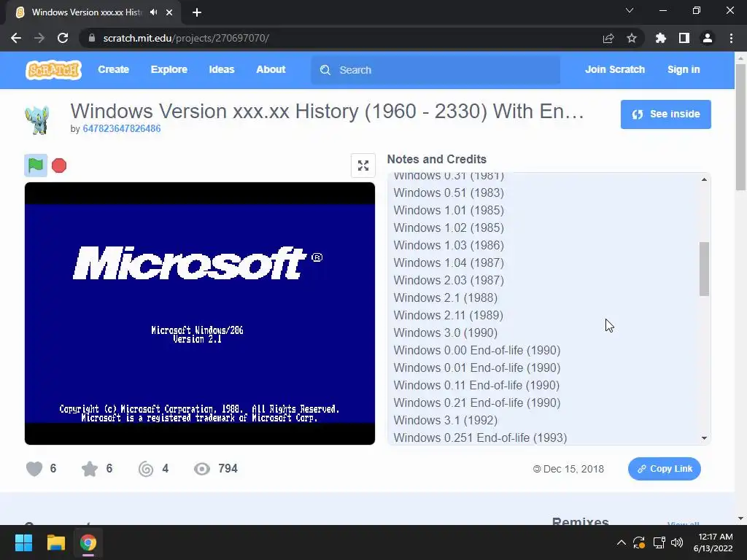Click the star favorite icon
Screen dimensions: 747x560
90,469
